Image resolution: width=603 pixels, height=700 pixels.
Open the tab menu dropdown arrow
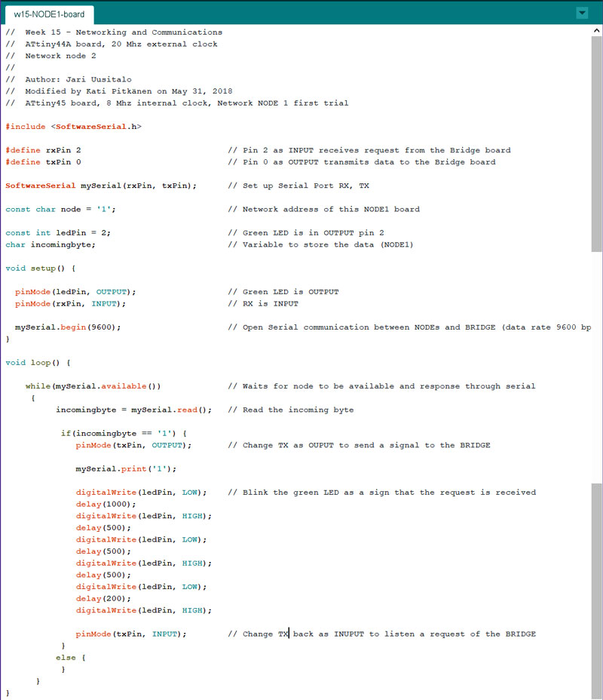pyautogui.click(x=582, y=13)
